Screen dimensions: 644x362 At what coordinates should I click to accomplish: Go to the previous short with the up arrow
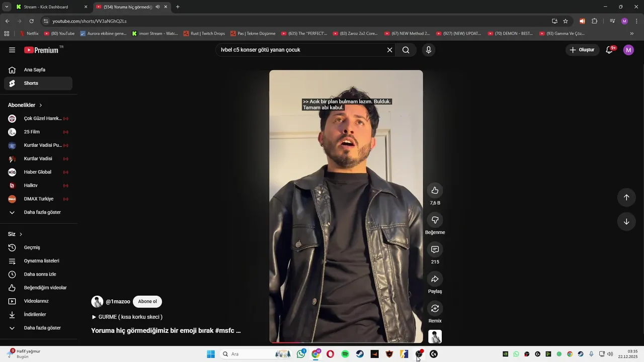(x=626, y=197)
